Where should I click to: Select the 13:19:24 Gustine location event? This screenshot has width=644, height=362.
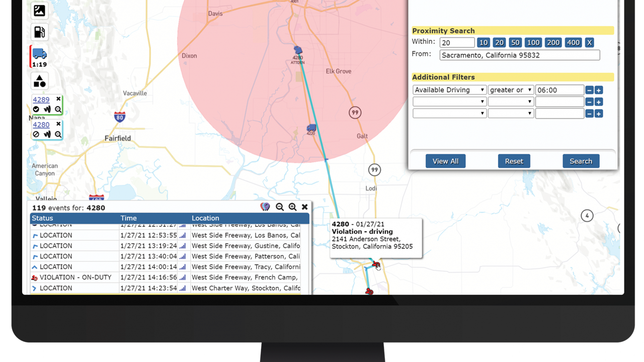click(x=166, y=246)
